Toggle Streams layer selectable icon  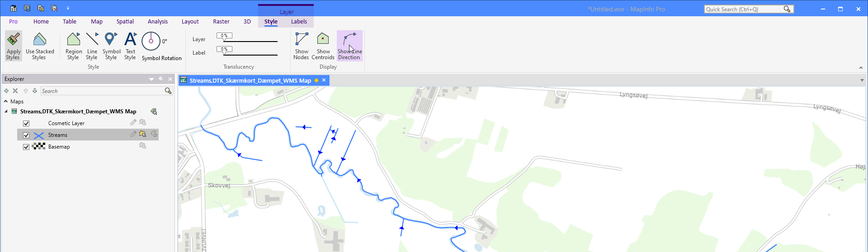[x=143, y=134]
